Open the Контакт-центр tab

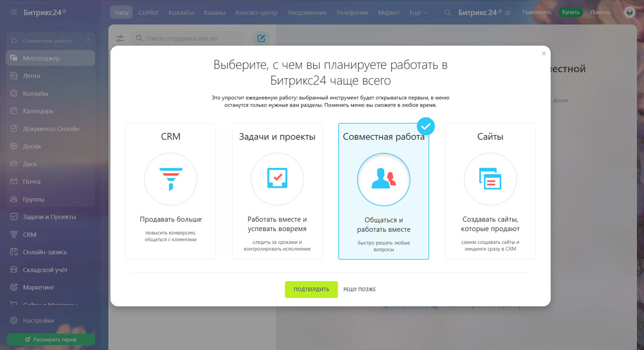[x=256, y=13]
